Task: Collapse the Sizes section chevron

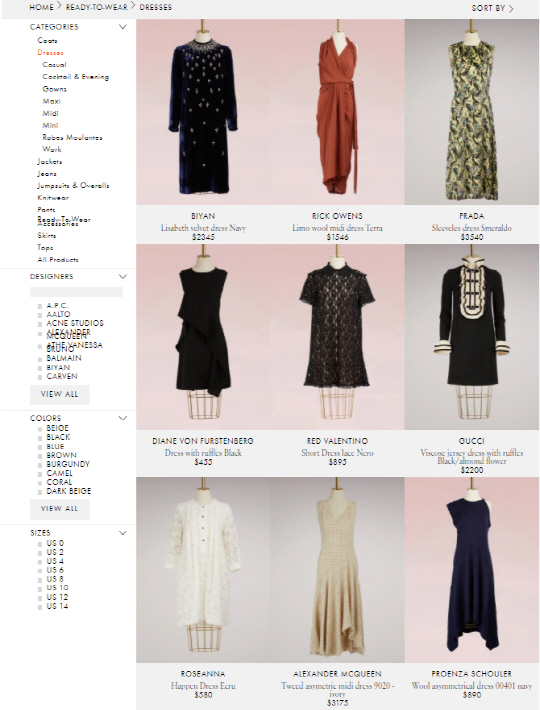Action: pos(122,532)
